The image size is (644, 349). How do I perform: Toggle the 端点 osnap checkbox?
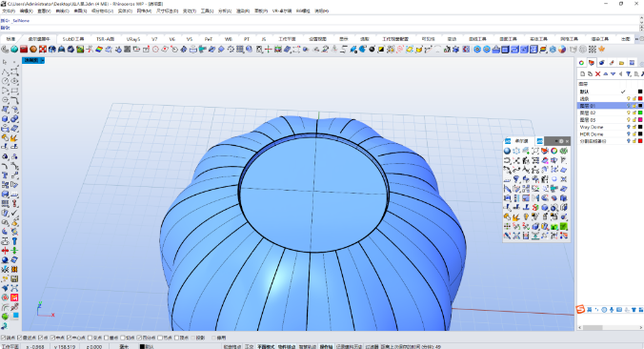click(x=3, y=338)
